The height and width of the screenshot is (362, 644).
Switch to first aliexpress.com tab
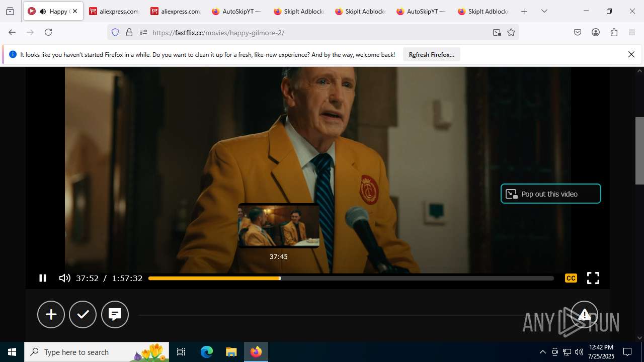114,11
